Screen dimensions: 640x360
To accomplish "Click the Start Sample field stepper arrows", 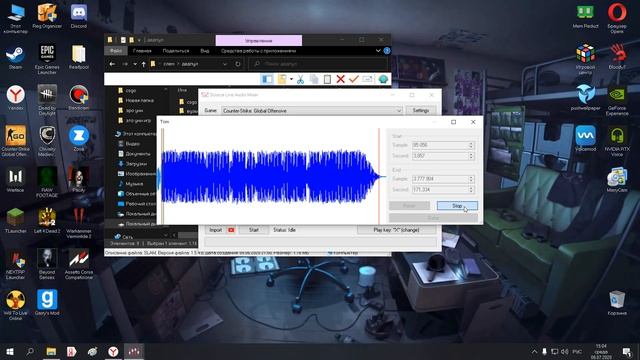I will [471, 145].
